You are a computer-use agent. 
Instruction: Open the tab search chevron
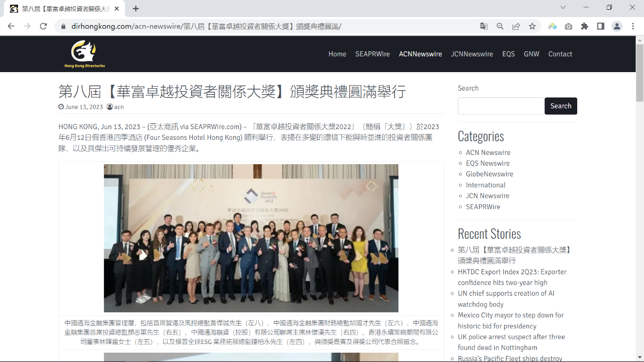(563, 7)
